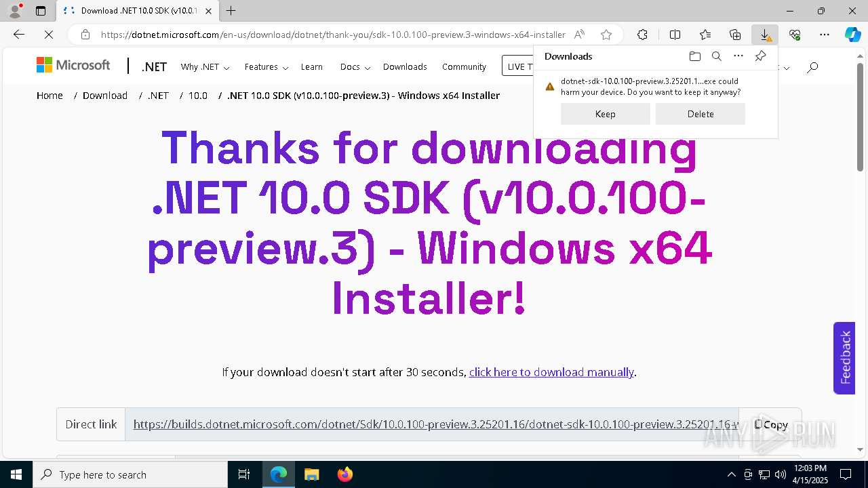Expand Why .NET menu

[205, 66]
